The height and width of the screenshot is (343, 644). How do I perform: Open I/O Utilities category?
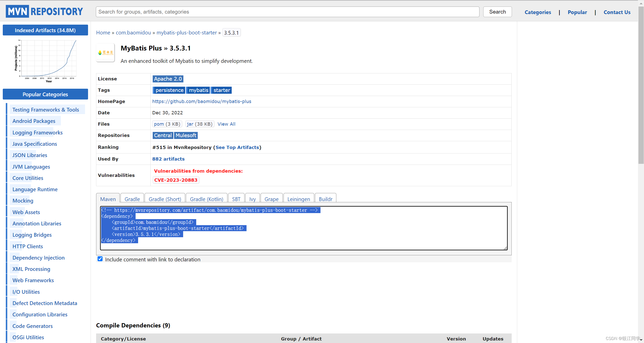26,292
